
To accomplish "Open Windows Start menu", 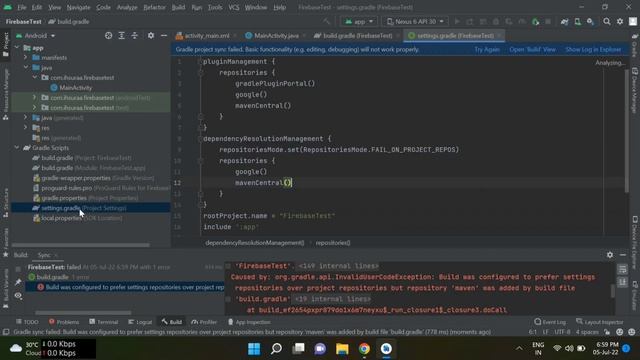I will click(x=254, y=349).
